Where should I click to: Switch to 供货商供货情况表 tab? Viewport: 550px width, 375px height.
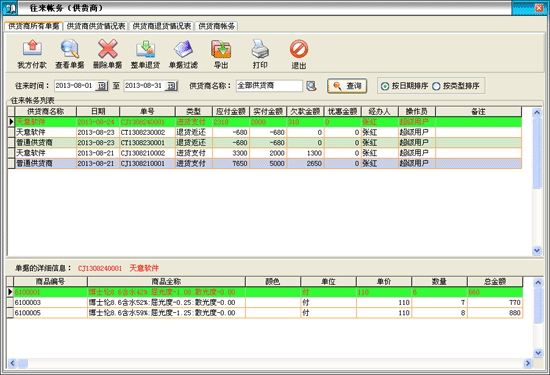[x=96, y=26]
